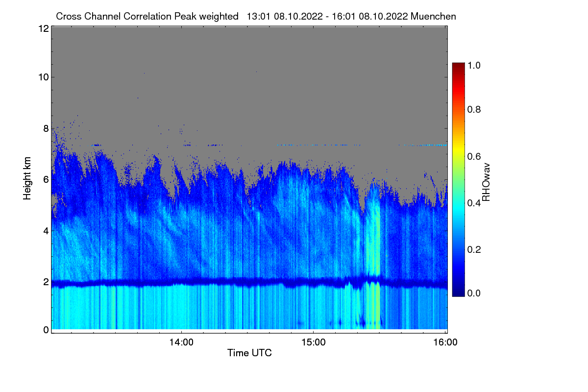Click the height axis tick label 6
The width and height of the screenshot is (588, 392).
click(x=46, y=179)
